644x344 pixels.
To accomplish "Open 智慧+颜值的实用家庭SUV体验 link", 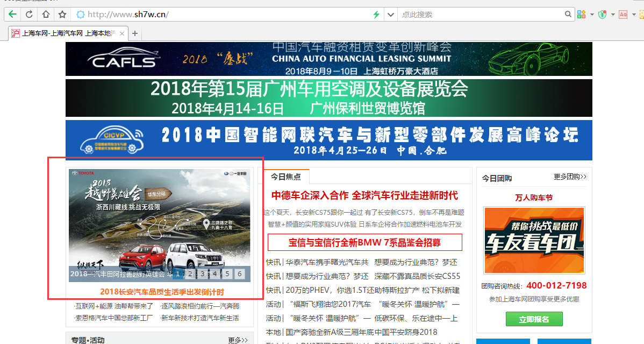I will point(312,224).
